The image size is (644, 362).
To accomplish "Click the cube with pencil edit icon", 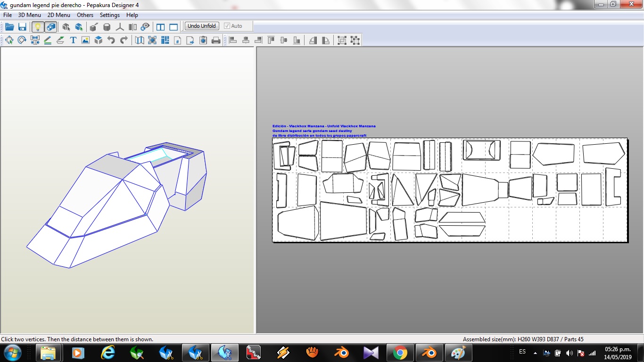I will tap(94, 26).
